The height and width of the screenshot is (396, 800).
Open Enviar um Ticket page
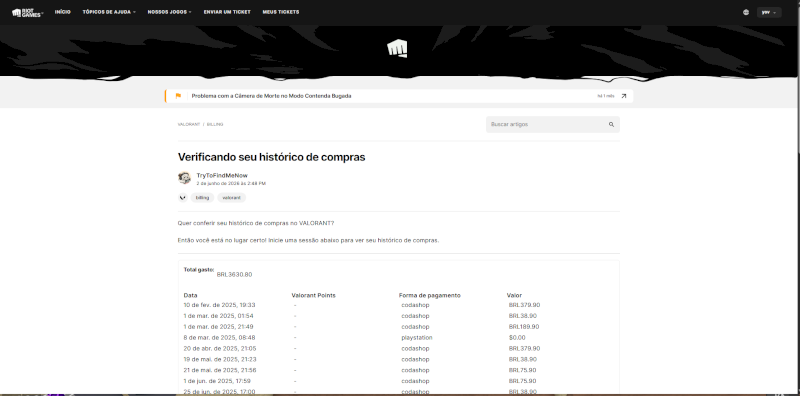227,12
